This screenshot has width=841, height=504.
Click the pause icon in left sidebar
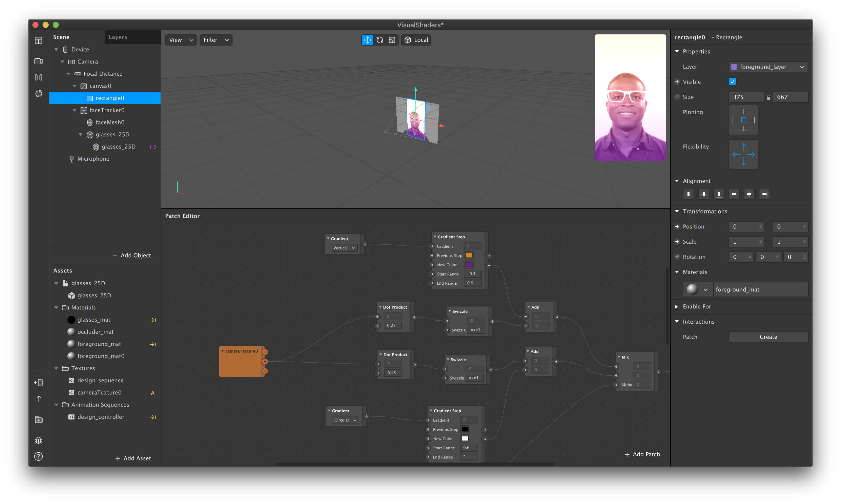(39, 77)
